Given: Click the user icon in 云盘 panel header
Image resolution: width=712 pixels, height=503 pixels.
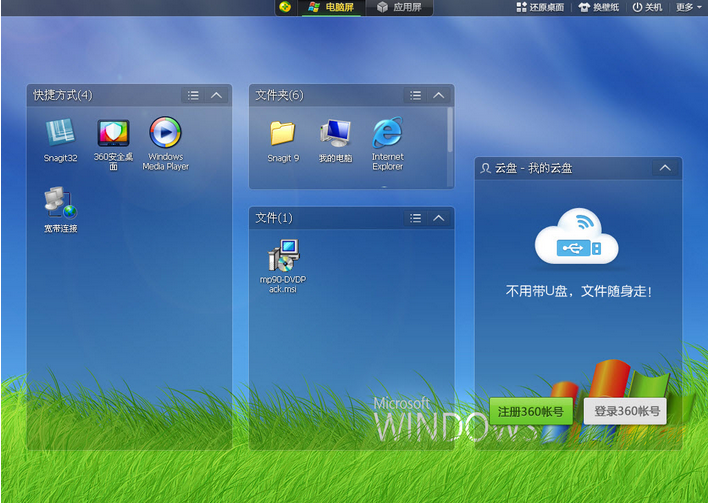Looking at the screenshot, I should (485, 168).
